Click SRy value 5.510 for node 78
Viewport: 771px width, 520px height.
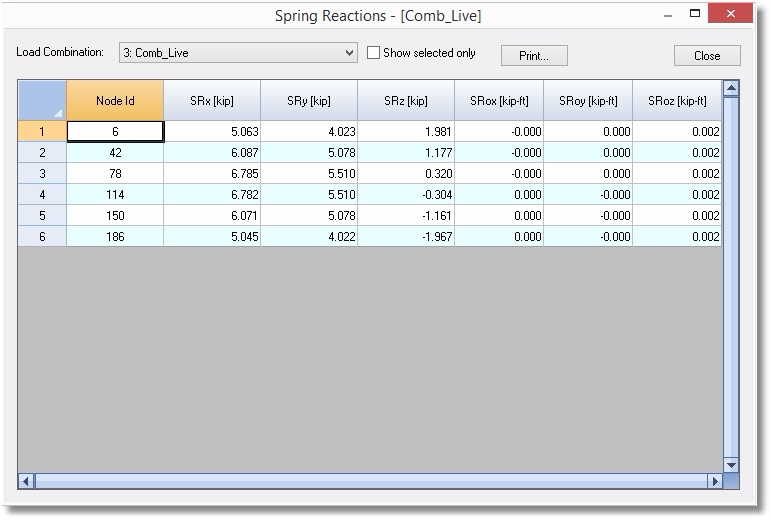[x=309, y=173]
